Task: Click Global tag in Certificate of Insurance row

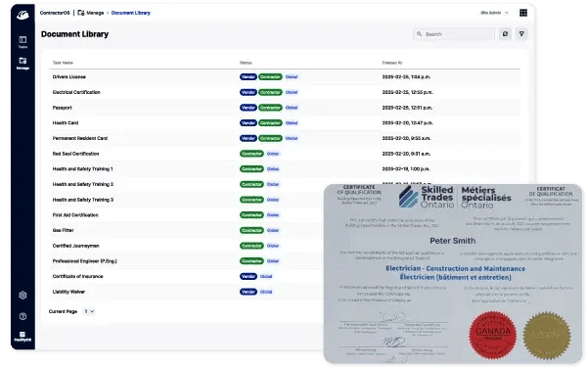Action: (x=266, y=276)
